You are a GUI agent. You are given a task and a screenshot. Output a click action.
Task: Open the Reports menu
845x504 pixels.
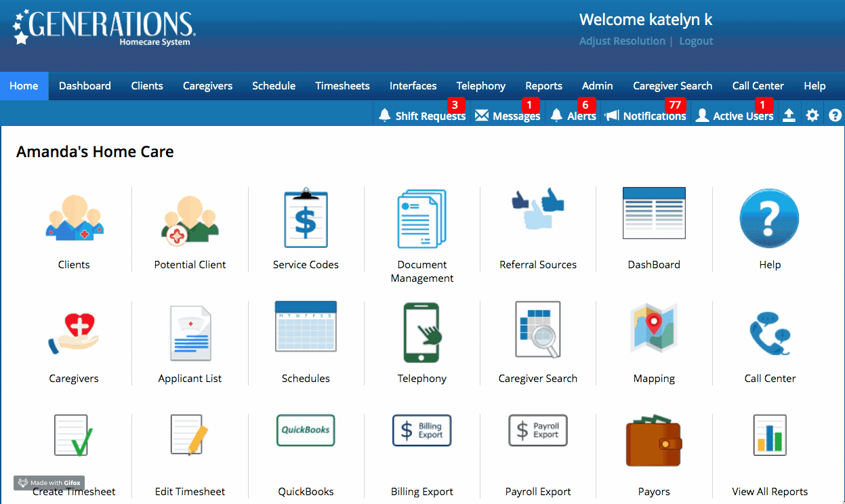click(x=543, y=86)
